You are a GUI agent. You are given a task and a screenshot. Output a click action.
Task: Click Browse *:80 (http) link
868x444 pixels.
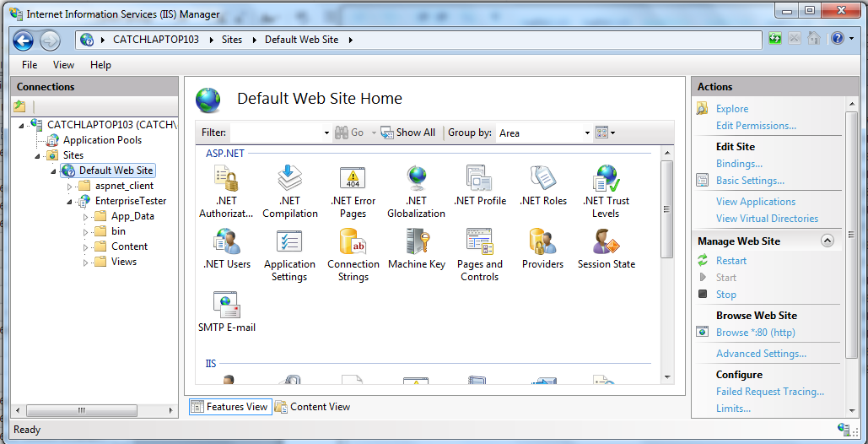(x=755, y=333)
